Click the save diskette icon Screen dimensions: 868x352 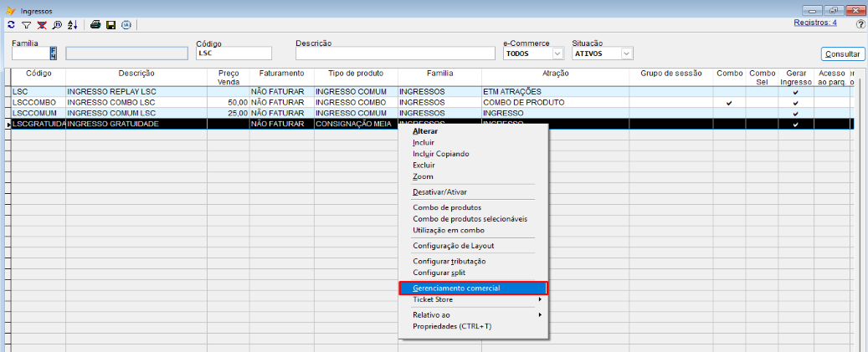(x=110, y=25)
